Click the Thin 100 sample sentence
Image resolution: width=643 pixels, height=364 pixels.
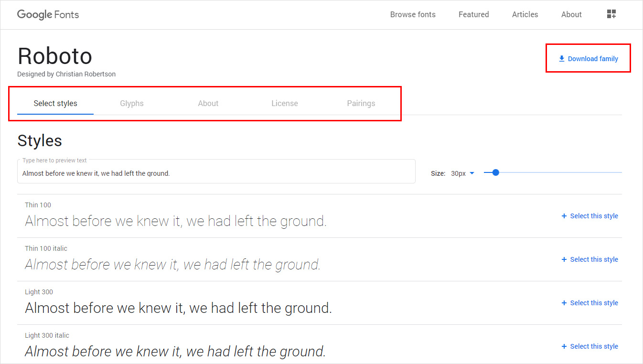(176, 221)
